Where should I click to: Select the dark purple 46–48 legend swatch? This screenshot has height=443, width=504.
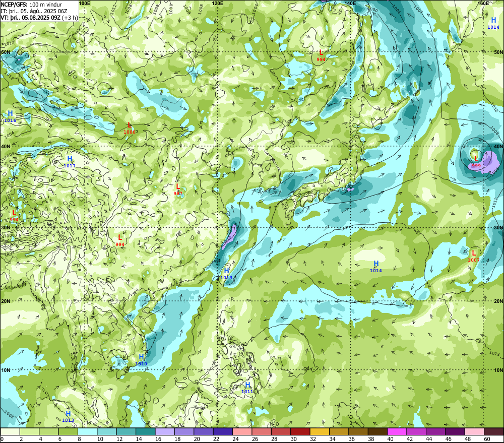455,432
